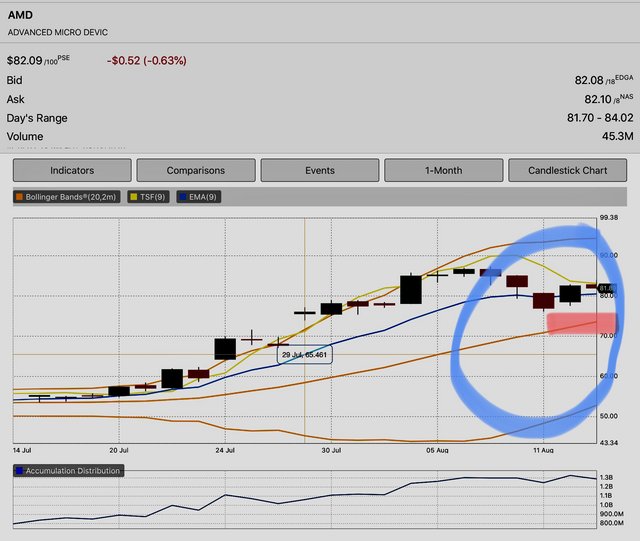
Task: Click the Volume label
Action: click(25, 136)
